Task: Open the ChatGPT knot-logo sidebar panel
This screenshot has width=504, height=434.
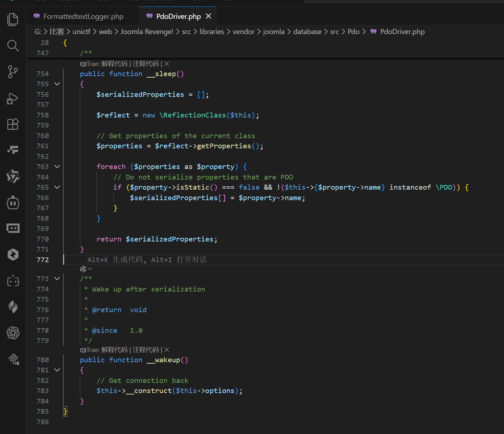Action: pos(13,332)
